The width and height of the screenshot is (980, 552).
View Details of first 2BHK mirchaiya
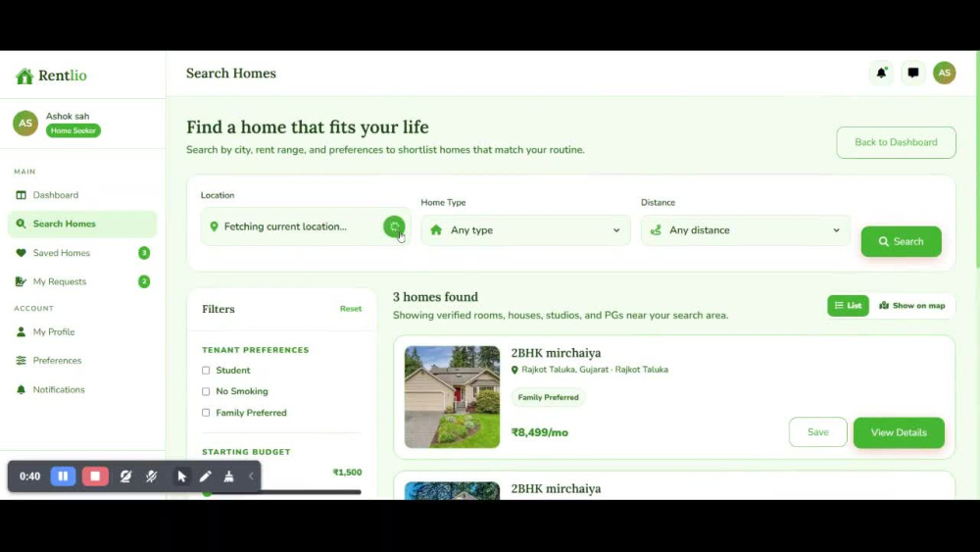click(x=899, y=432)
